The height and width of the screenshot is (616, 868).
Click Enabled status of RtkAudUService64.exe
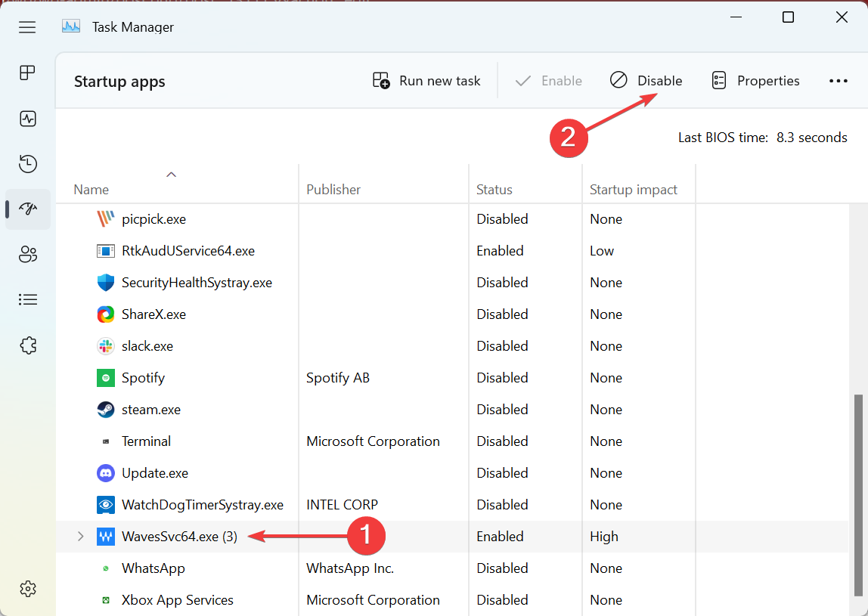point(500,251)
